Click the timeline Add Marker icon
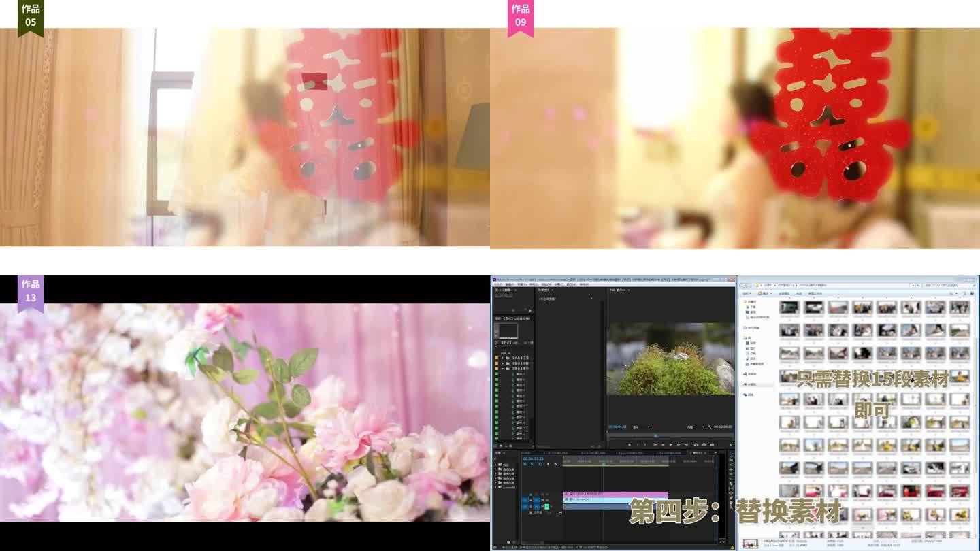980x551 pixels. tap(548, 464)
